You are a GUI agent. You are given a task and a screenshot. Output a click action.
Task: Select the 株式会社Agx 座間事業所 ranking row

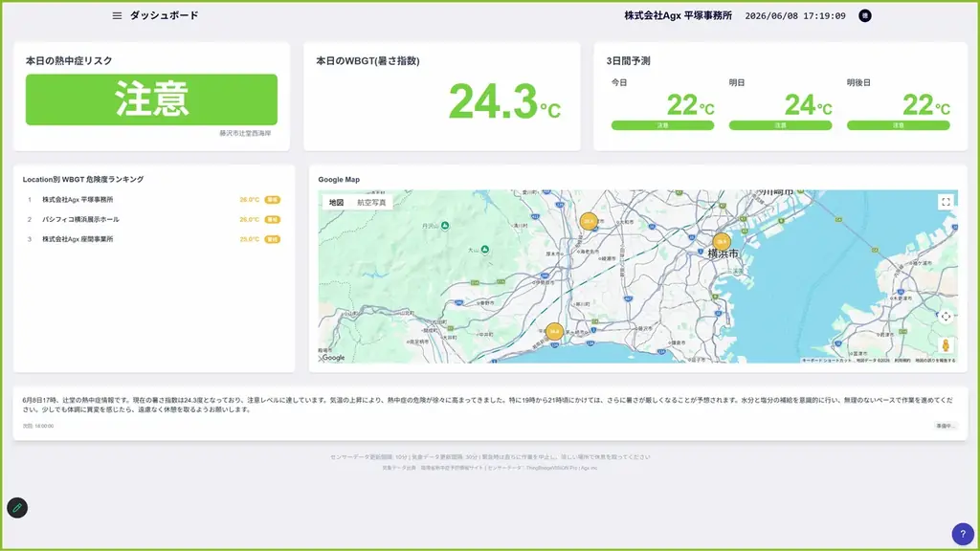[153, 239]
